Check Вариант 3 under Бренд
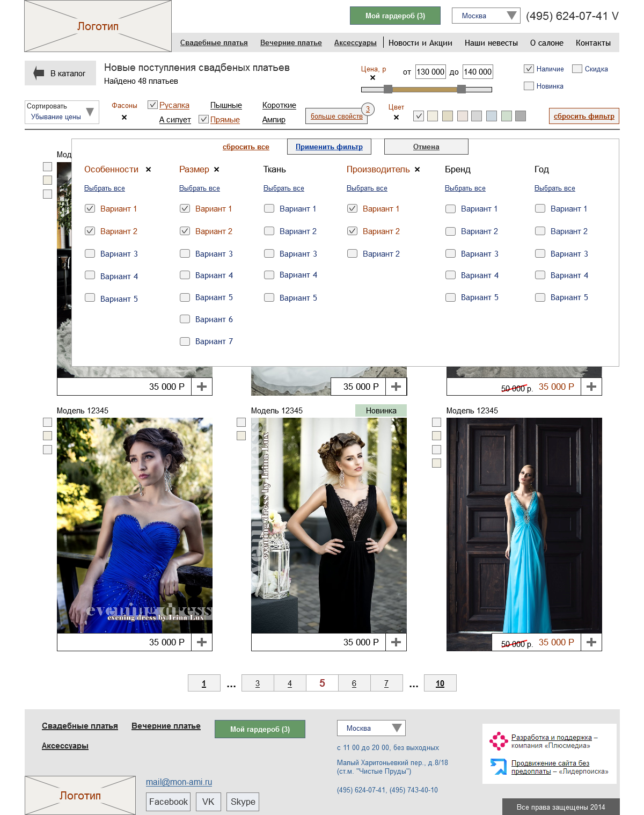This screenshot has height=815, width=644. point(450,253)
